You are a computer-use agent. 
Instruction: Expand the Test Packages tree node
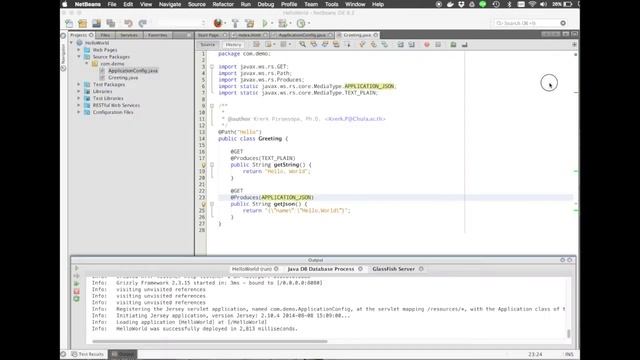[79, 84]
